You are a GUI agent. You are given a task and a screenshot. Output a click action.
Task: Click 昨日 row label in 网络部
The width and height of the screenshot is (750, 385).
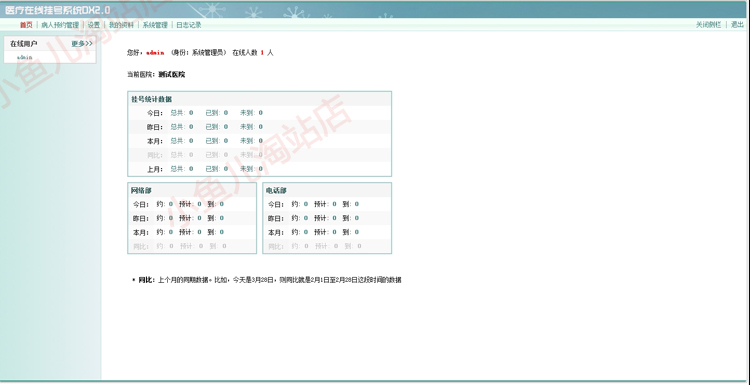tap(141, 218)
